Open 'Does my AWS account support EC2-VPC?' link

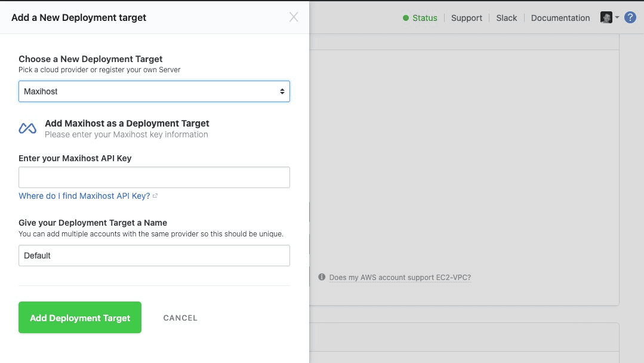(x=400, y=277)
